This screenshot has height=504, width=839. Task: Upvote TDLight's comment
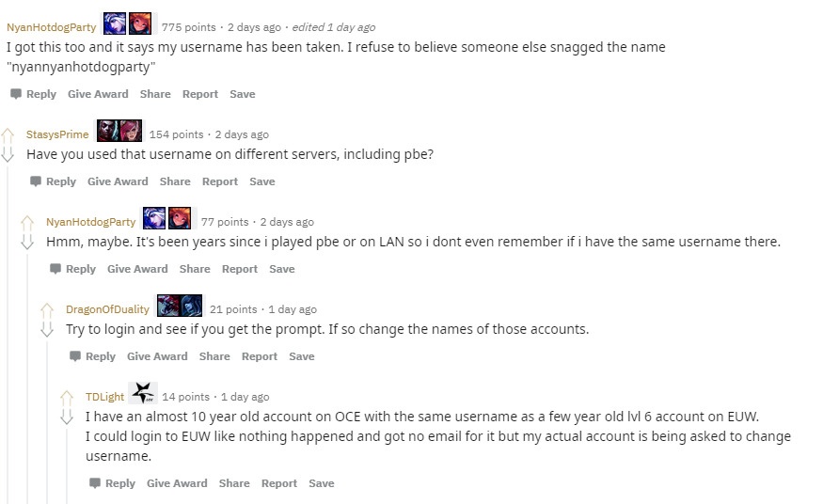[x=68, y=397]
